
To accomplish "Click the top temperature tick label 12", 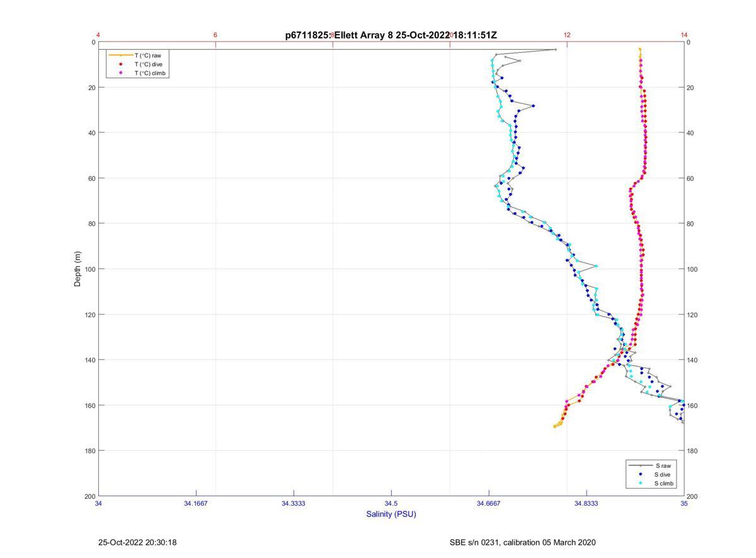I will click(567, 35).
